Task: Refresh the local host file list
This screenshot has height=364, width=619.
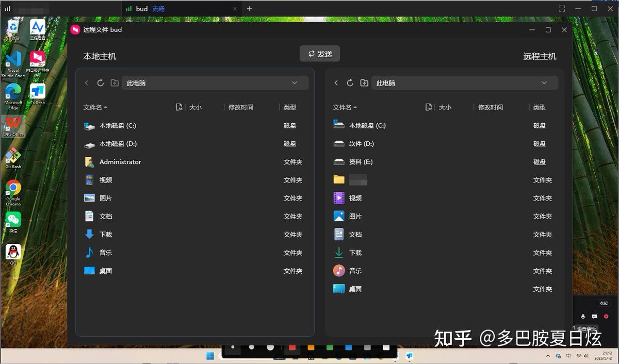Action: 101,83
